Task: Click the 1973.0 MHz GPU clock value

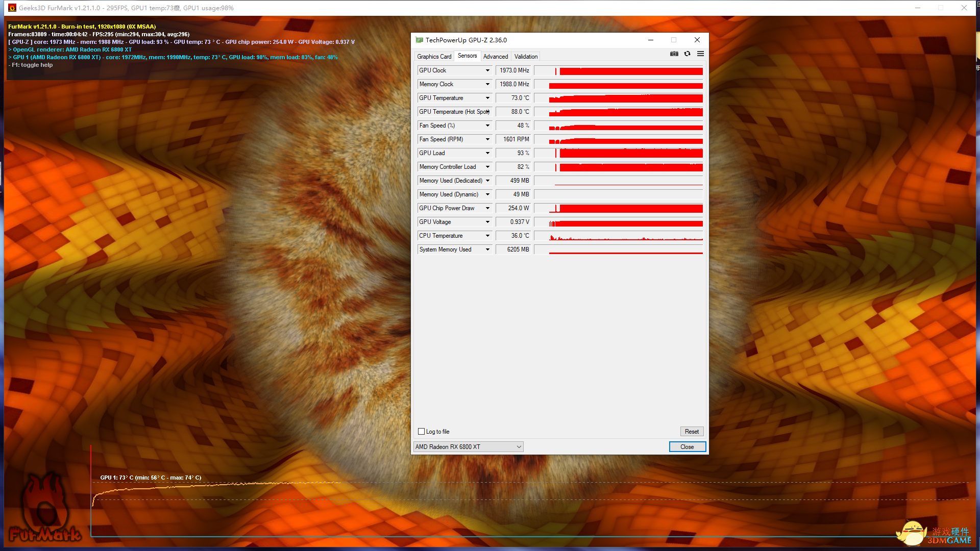Action: point(513,70)
